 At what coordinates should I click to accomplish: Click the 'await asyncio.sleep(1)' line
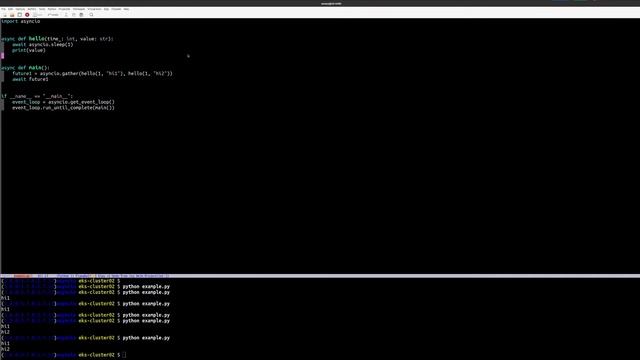click(42, 44)
